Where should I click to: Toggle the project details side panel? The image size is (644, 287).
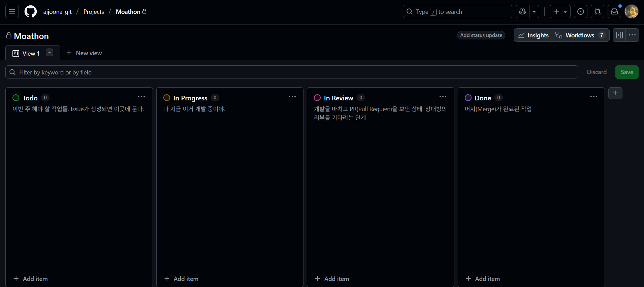pos(619,35)
